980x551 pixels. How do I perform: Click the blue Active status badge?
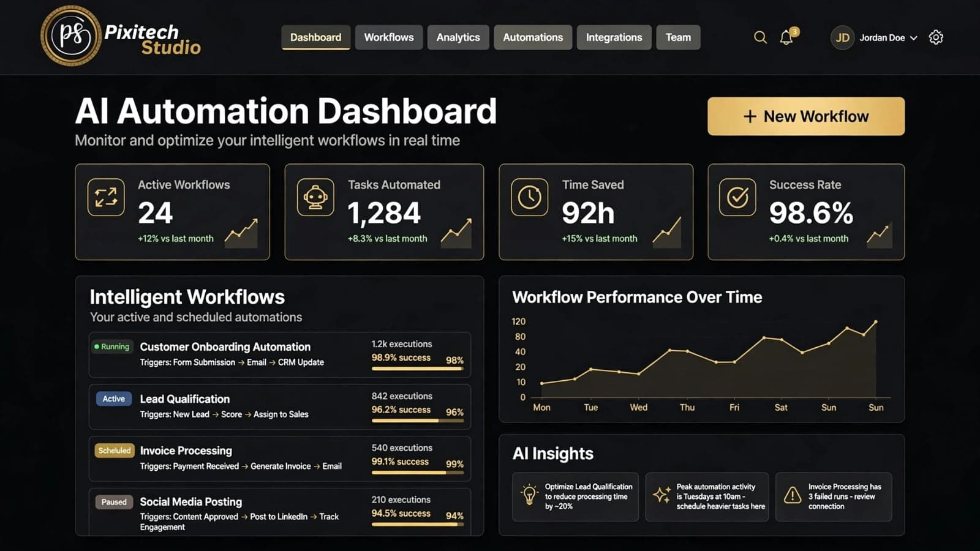tap(113, 399)
